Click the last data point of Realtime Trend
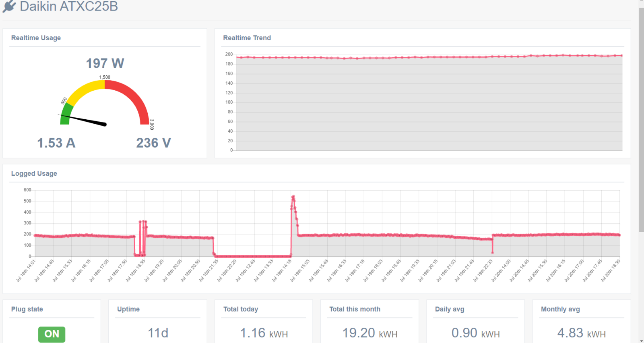 coord(622,56)
